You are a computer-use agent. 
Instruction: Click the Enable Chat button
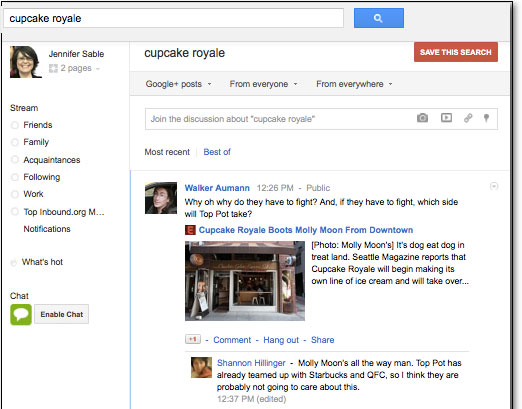(x=62, y=314)
